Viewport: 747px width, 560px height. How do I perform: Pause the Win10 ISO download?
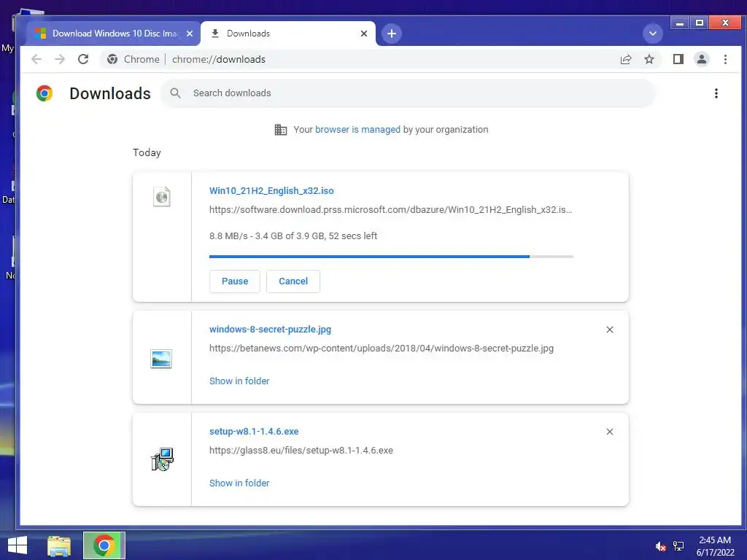click(x=234, y=281)
